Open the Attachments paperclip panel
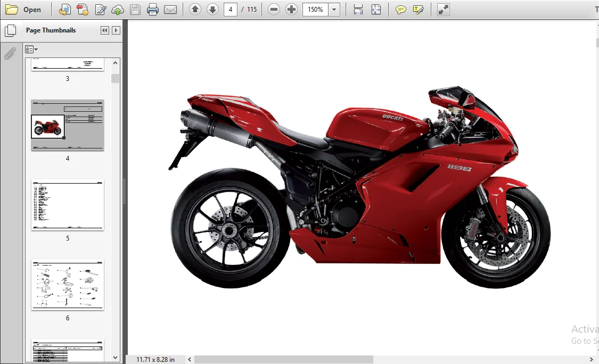This screenshot has width=599, height=364. click(x=10, y=53)
